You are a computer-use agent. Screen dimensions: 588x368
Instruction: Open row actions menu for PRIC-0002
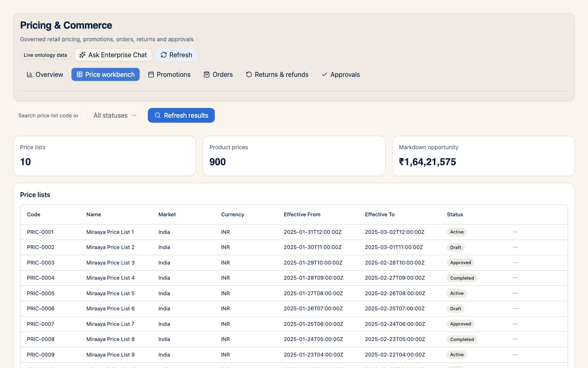515,247
